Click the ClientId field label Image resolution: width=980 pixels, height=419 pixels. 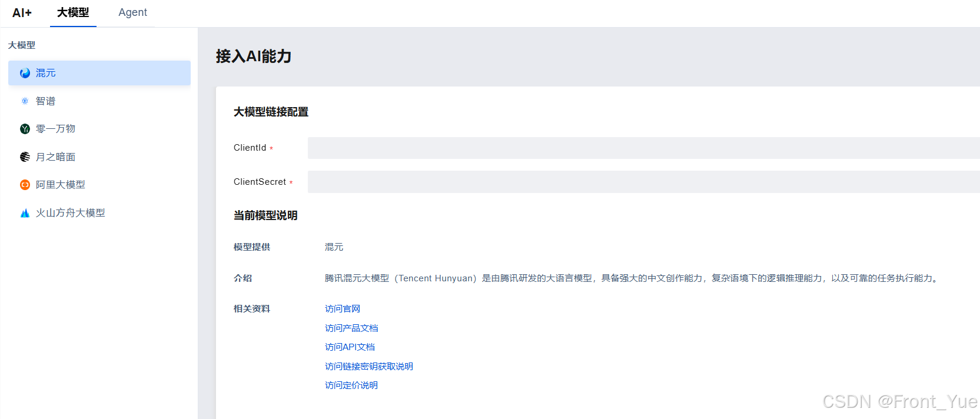pos(250,148)
